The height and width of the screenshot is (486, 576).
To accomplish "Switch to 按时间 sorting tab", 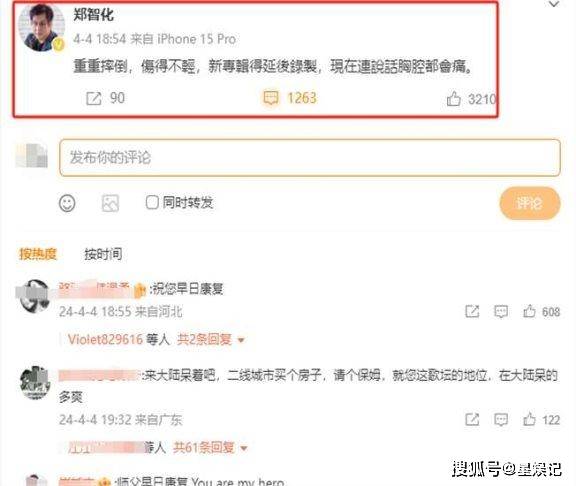I will click(x=103, y=254).
